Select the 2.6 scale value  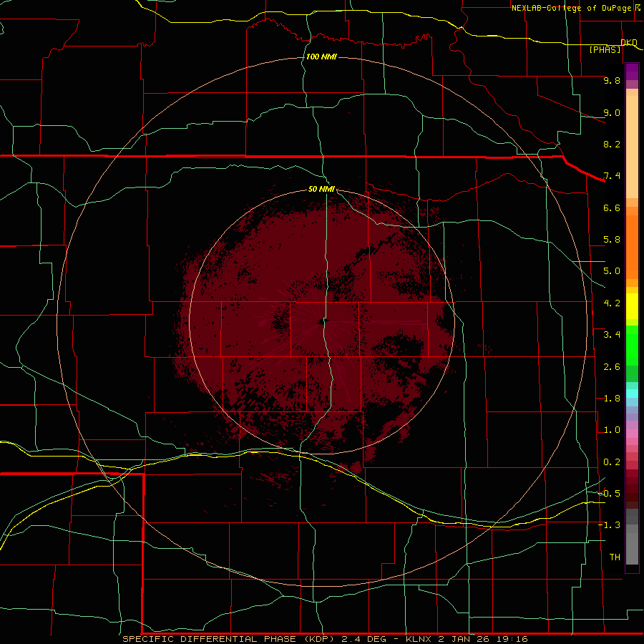(612, 367)
